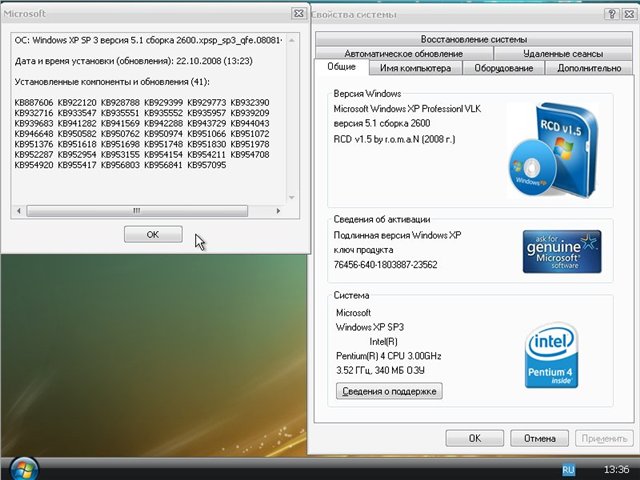The height and width of the screenshot is (480, 640).
Task: Click the KB950974 update entry
Action: (x=163, y=134)
